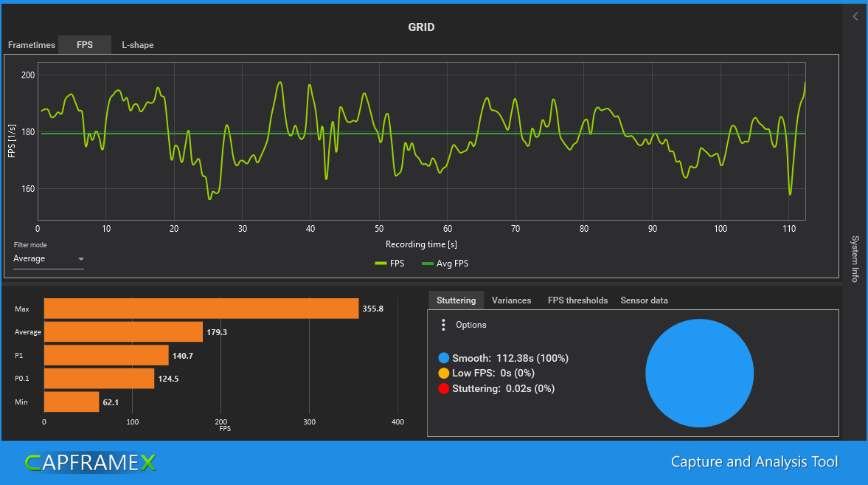Select the Stuttering tab
This screenshot has width=868, height=485.
(x=456, y=300)
